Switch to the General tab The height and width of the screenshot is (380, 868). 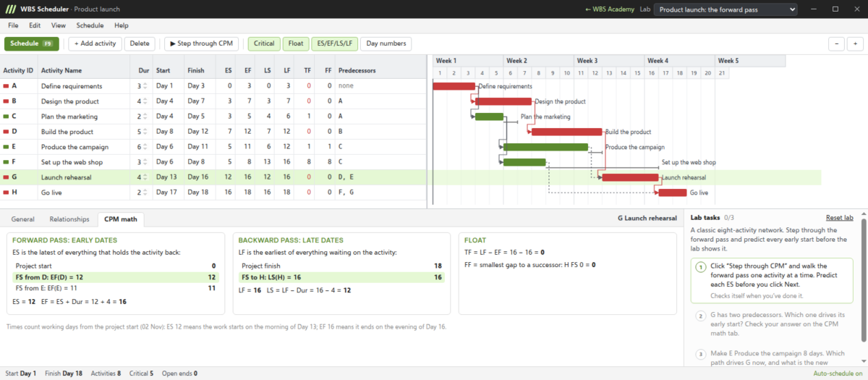click(x=23, y=219)
